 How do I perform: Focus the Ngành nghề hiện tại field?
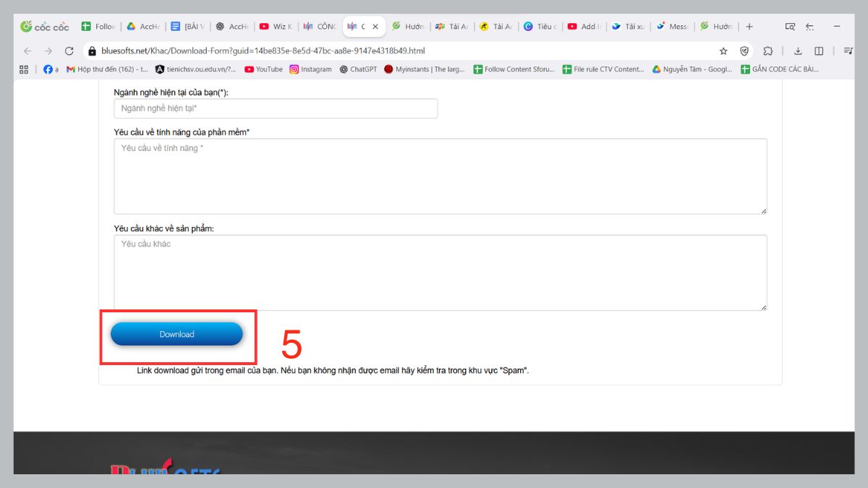tap(276, 108)
